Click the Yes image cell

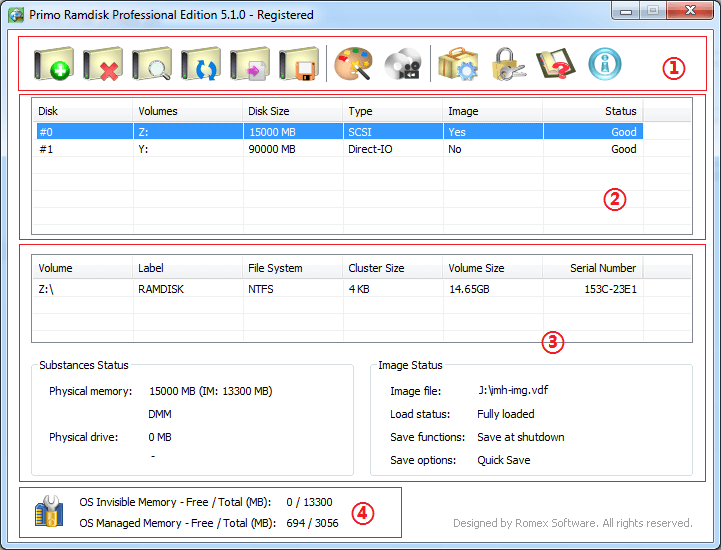pos(457,132)
